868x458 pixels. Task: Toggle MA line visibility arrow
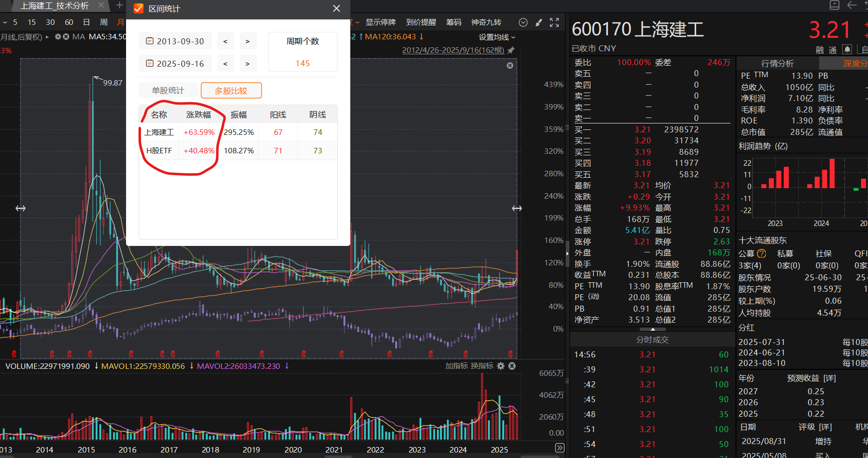47,37
